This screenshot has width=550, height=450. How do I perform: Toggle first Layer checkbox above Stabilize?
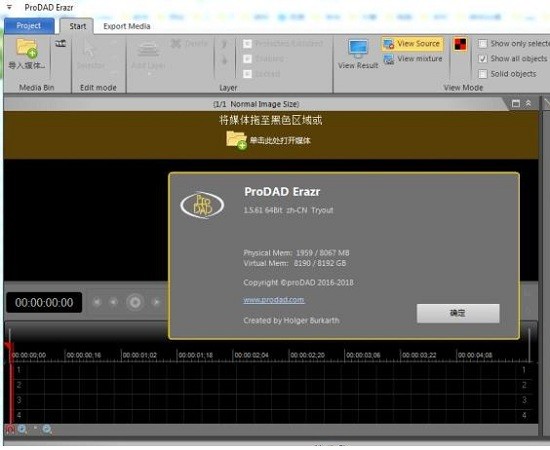pyautogui.click(x=248, y=43)
